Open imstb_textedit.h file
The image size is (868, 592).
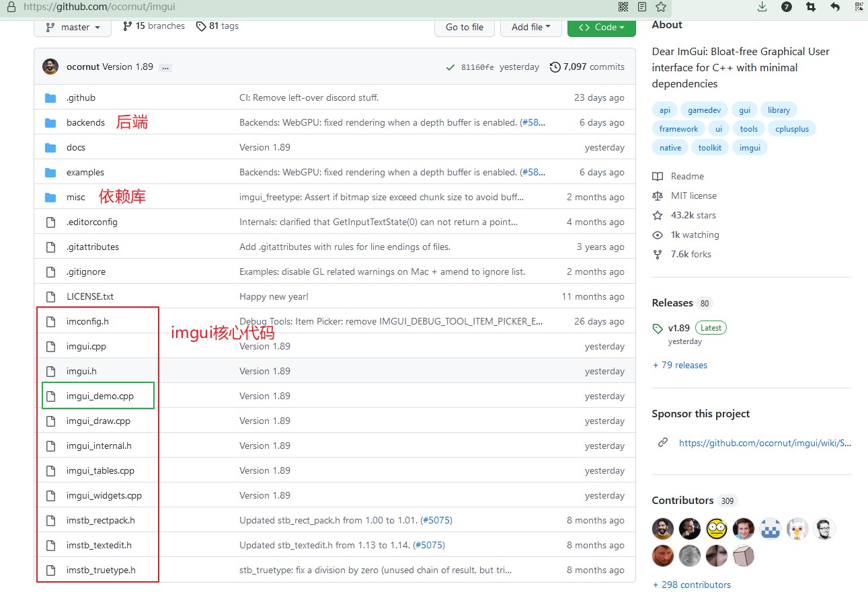point(99,545)
